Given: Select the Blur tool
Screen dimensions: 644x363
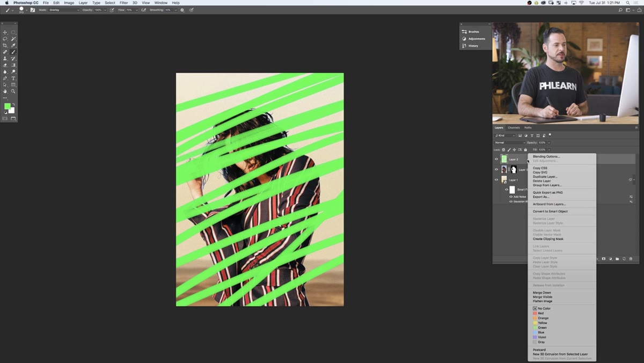Looking at the screenshot, I should (x=5, y=71).
